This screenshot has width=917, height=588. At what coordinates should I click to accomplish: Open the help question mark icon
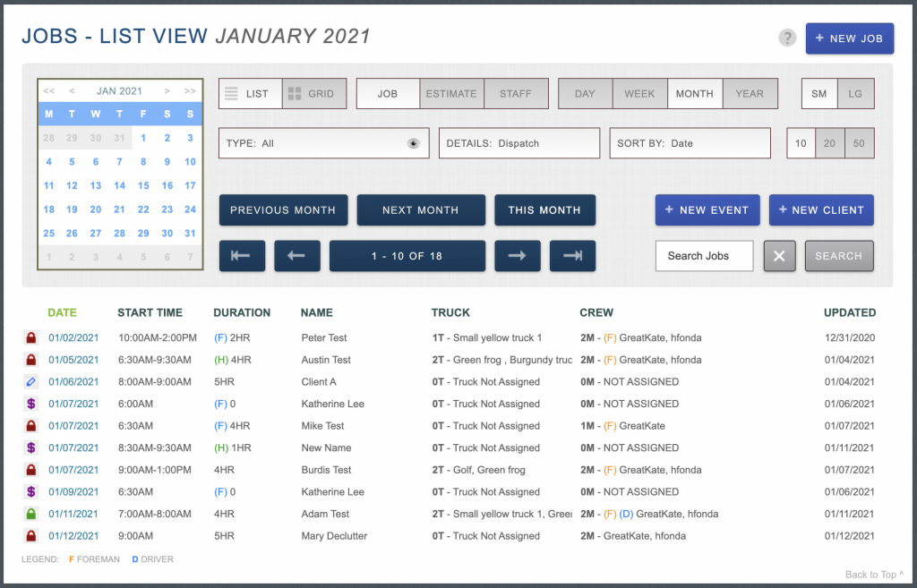point(787,38)
